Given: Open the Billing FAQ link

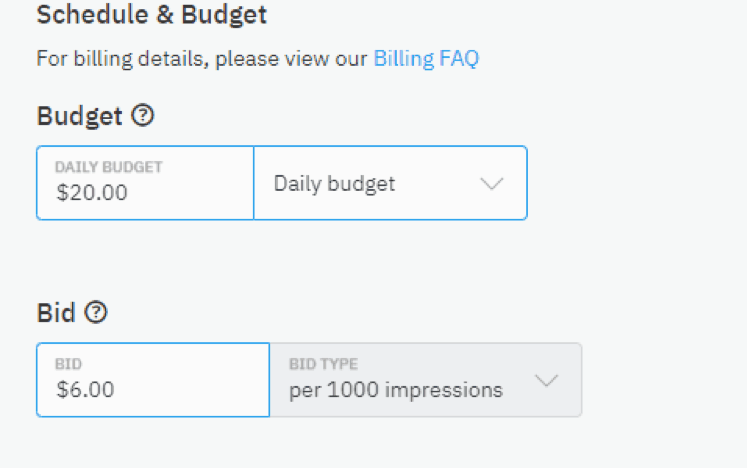Looking at the screenshot, I should pos(426,59).
